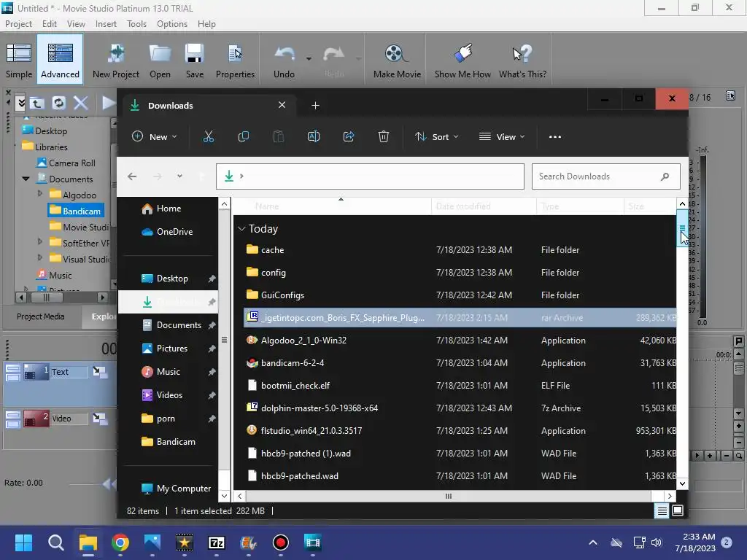Viewport: 747px width, 560px height.
Task: Close the Downloads tab
Action: tap(282, 105)
